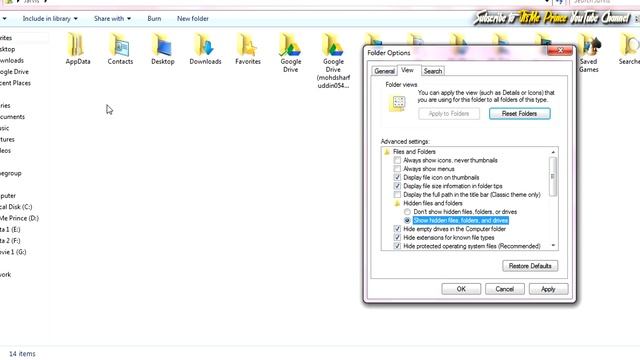Open the Google Drive folder icon
This screenshot has width=640, height=360.
point(290,44)
